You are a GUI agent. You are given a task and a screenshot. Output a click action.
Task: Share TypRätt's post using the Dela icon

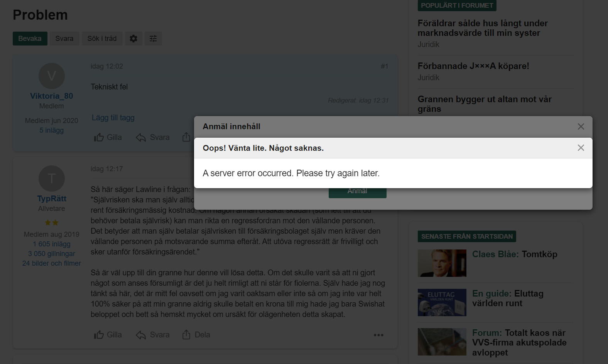pos(196,335)
